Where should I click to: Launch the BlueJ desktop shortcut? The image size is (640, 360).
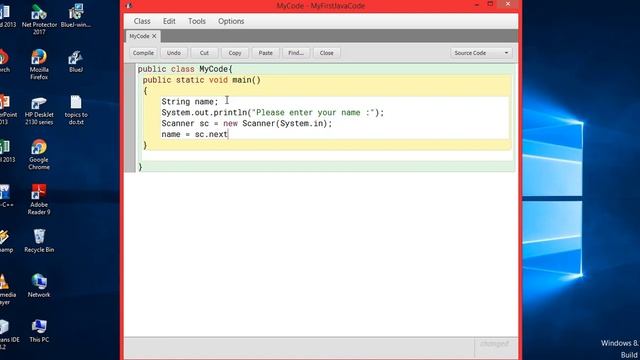[76, 61]
